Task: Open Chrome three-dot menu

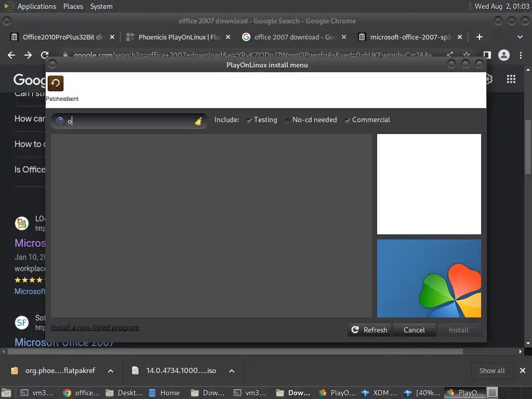Action: 521,55
